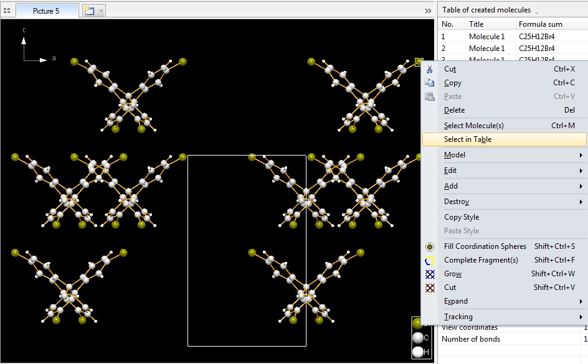Open the Table of created molecules dropdown
Image resolution: width=588 pixels, height=364 pixels.
pos(537,11)
